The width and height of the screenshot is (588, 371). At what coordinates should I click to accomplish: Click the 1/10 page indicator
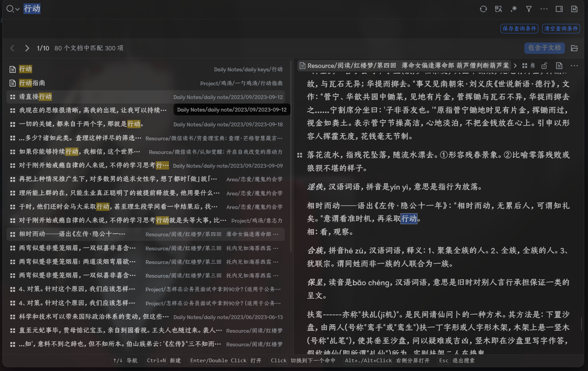click(x=43, y=48)
